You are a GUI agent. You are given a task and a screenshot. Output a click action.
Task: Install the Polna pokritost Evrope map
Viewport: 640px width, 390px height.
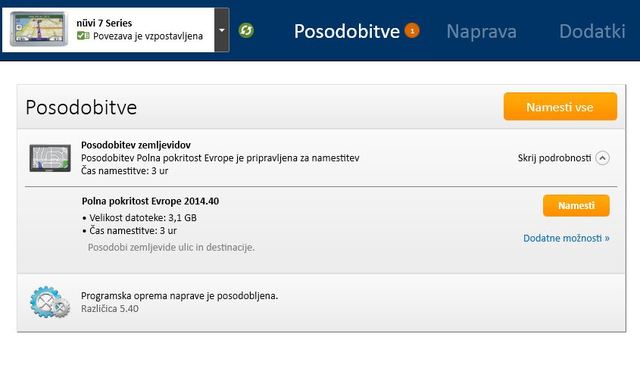click(x=576, y=206)
